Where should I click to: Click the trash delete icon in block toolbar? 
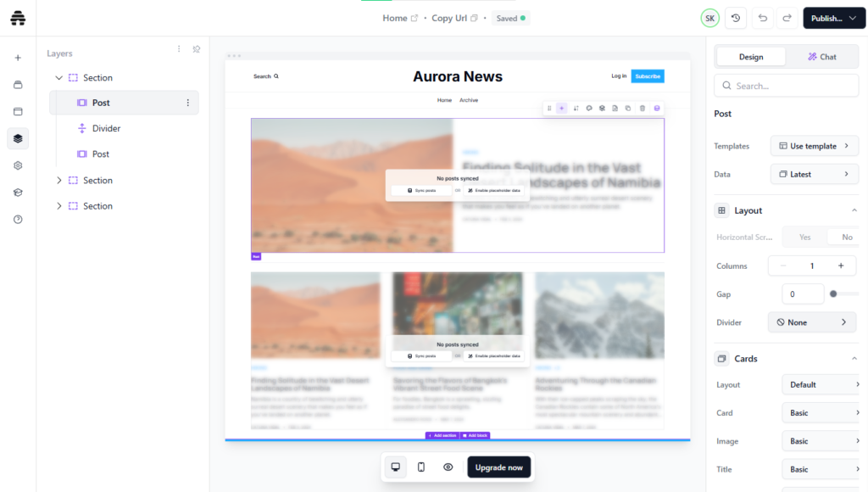643,108
